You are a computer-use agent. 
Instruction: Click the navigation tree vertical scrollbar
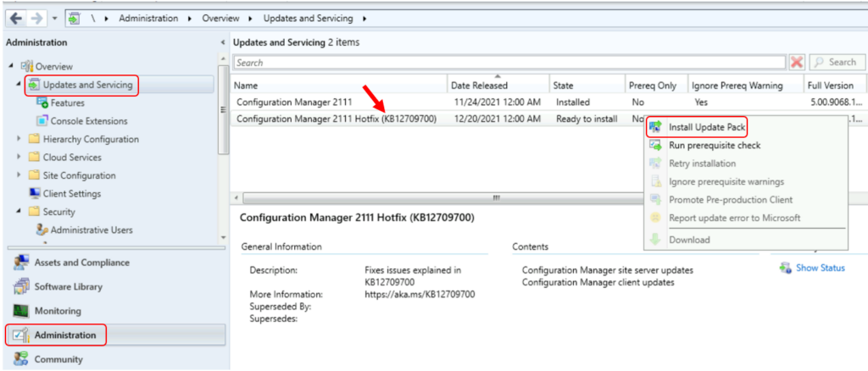point(223,109)
